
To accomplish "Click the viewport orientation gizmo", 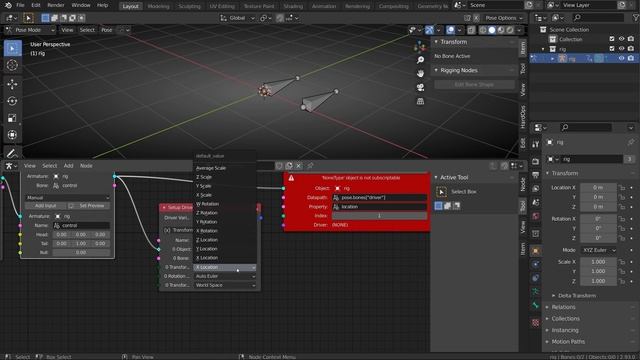I will coord(420,47).
